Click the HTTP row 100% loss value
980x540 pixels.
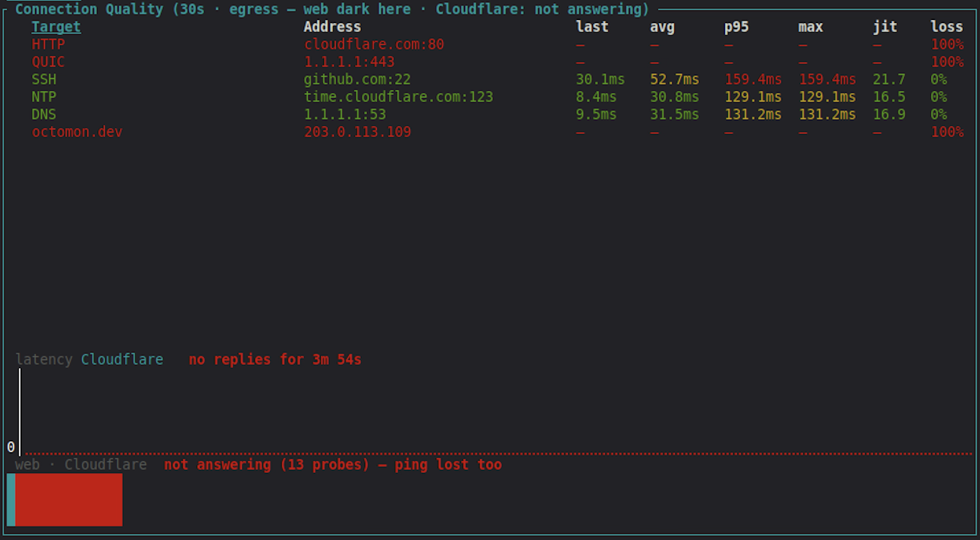coord(947,44)
